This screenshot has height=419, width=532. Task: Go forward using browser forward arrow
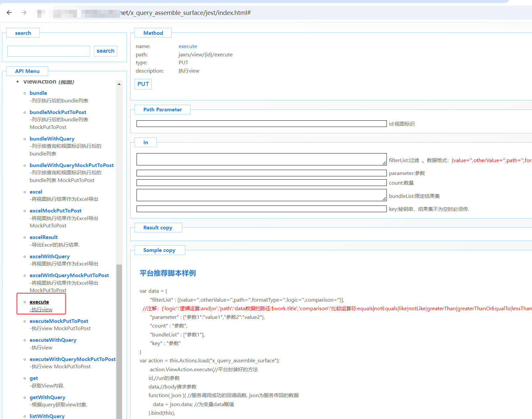pyautogui.click(x=24, y=13)
